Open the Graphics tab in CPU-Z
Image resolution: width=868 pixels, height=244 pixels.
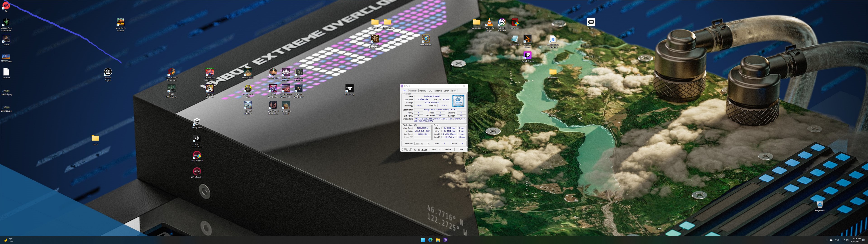coord(438,91)
